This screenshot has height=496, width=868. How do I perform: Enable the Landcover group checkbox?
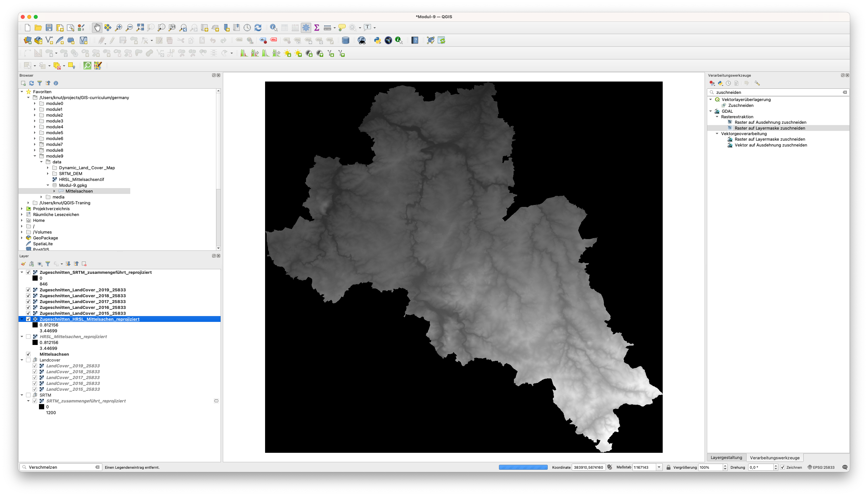[28, 360]
